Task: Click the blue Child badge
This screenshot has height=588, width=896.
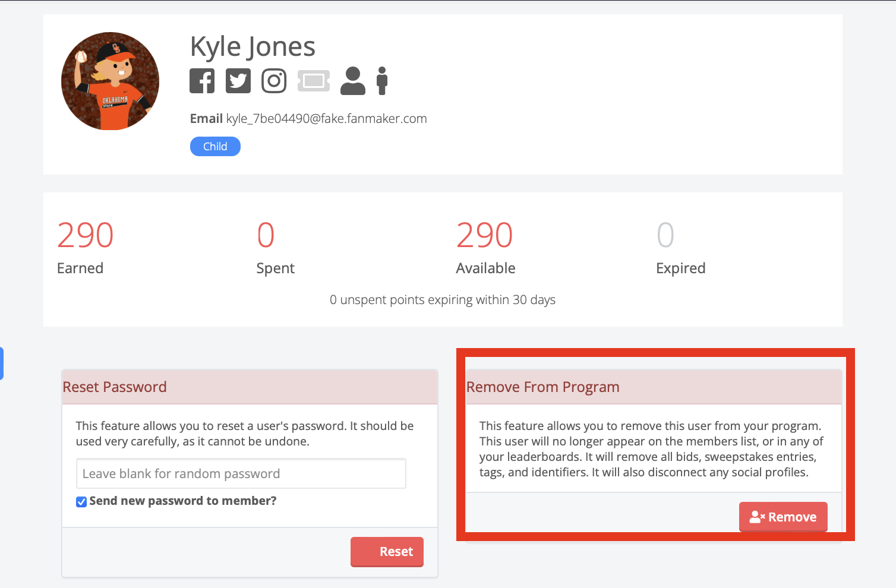Action: click(215, 146)
